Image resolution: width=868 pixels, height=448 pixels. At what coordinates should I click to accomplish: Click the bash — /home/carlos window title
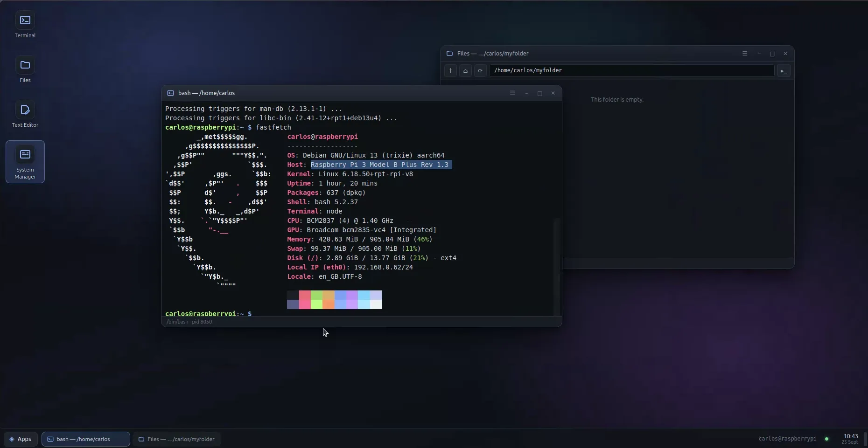click(206, 93)
